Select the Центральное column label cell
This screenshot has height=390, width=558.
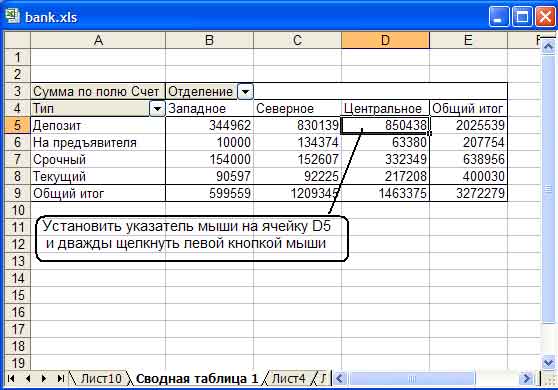[385, 109]
